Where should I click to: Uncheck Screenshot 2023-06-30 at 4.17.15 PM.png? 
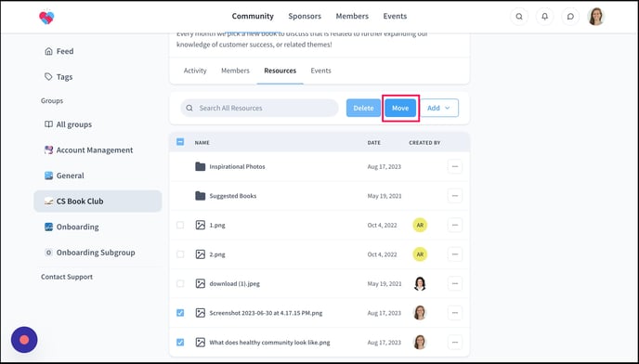[180, 313]
